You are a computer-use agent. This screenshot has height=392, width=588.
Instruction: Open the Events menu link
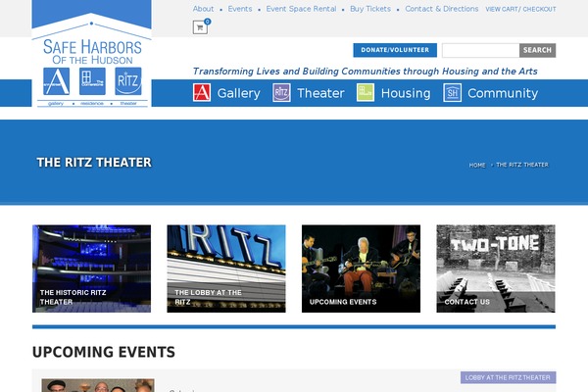click(x=240, y=9)
